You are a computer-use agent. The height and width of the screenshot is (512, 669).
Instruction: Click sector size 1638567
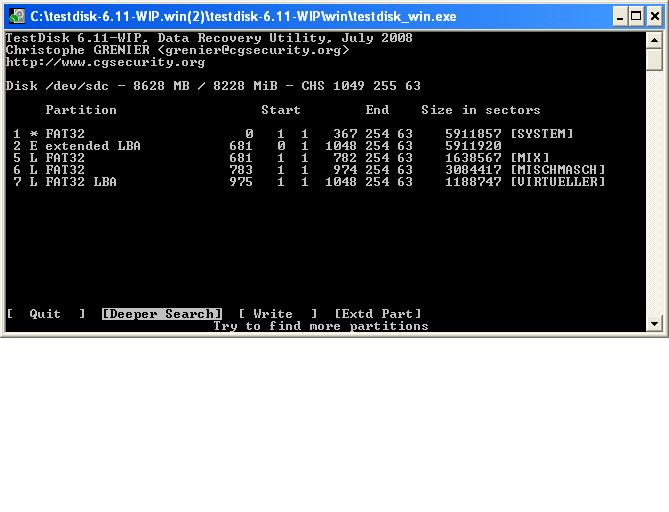pos(473,158)
